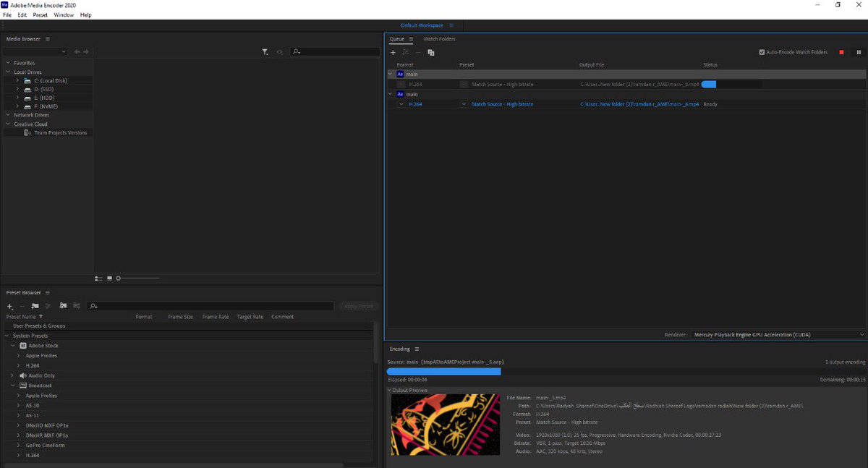Viewport: 868px width, 468px height.
Task: Click the main-_6.mp4 output file link
Action: coord(639,104)
